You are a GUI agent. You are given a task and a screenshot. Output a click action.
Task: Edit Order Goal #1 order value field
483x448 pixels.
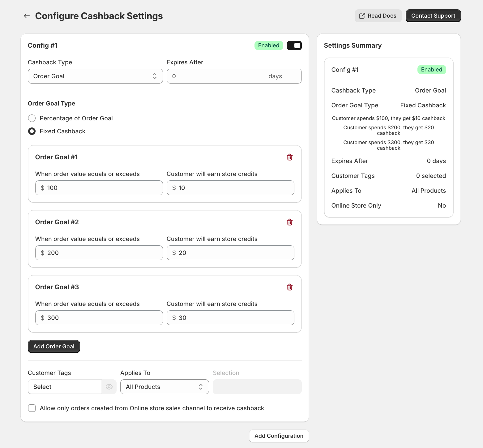[x=102, y=188]
